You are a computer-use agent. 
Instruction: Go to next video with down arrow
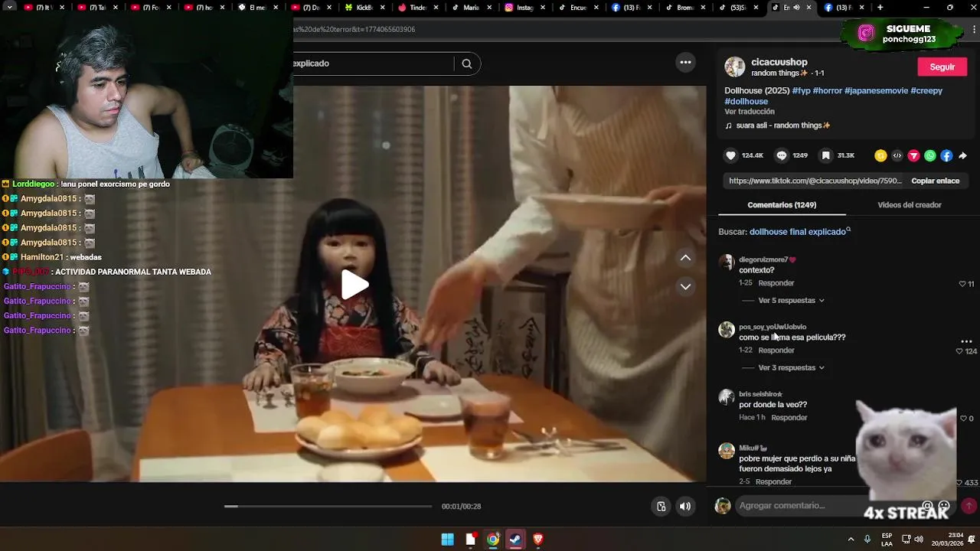pyautogui.click(x=685, y=286)
